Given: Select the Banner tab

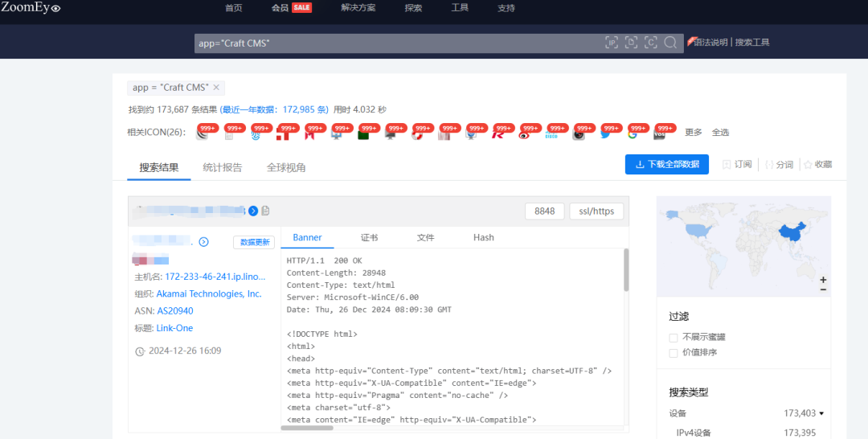Looking at the screenshot, I should [307, 237].
